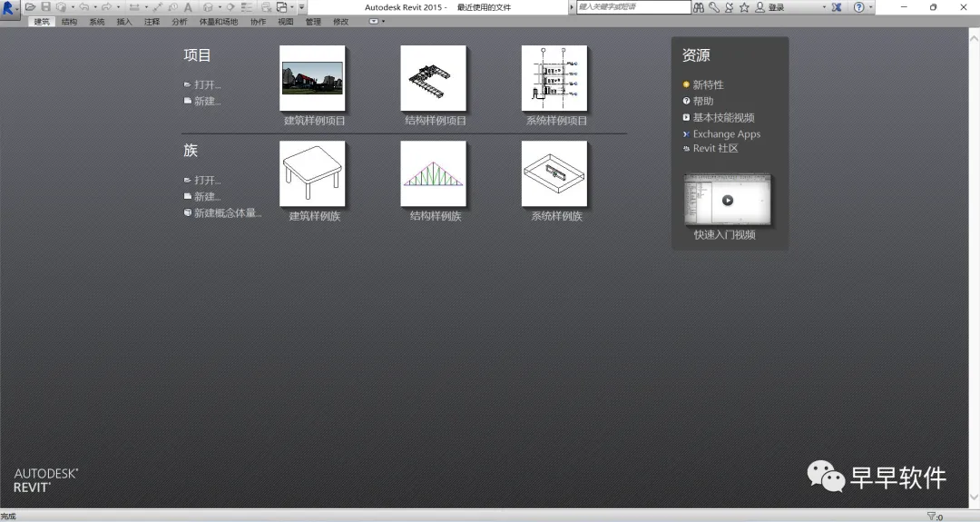Select the 视图 ribbon tab
This screenshot has height=522, width=980.
286,21
